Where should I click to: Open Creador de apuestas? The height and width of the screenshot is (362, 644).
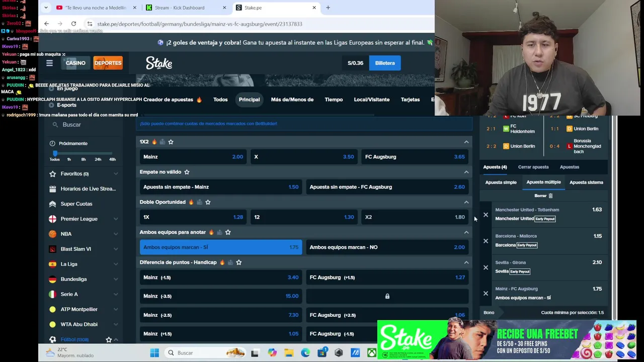click(173, 100)
